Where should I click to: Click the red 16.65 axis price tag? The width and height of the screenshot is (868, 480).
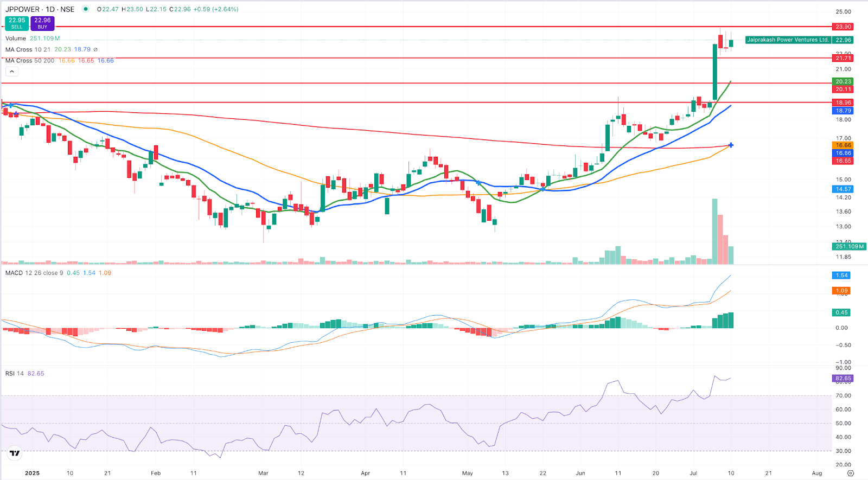[843, 161]
